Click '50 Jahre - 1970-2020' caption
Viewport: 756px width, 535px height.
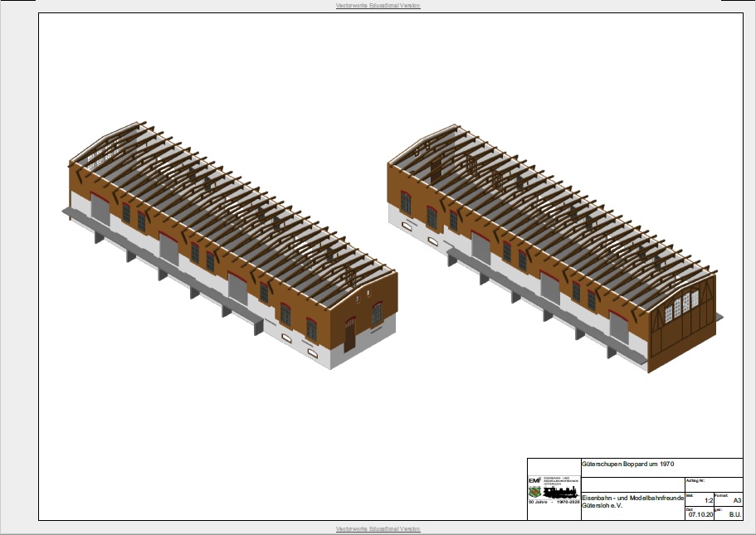pyautogui.click(x=554, y=502)
